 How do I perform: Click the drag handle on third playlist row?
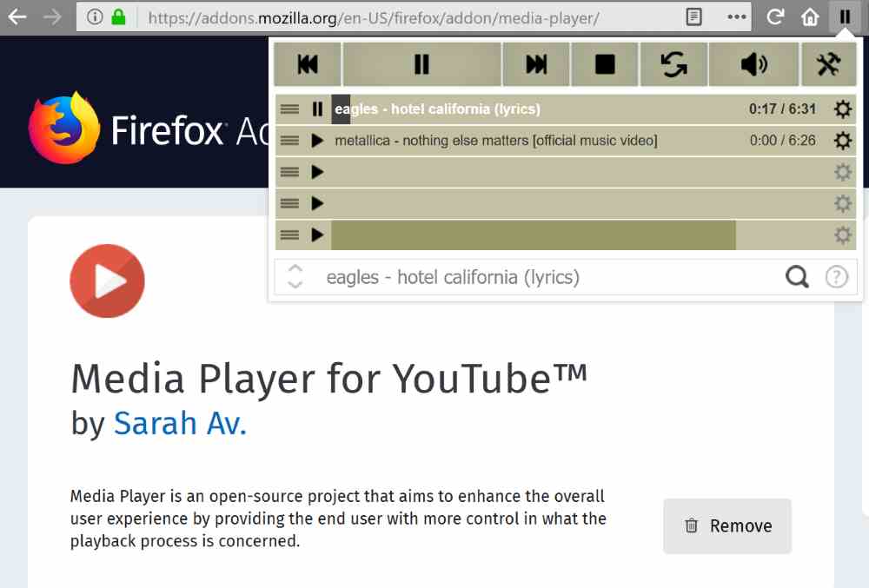pyautogui.click(x=289, y=172)
